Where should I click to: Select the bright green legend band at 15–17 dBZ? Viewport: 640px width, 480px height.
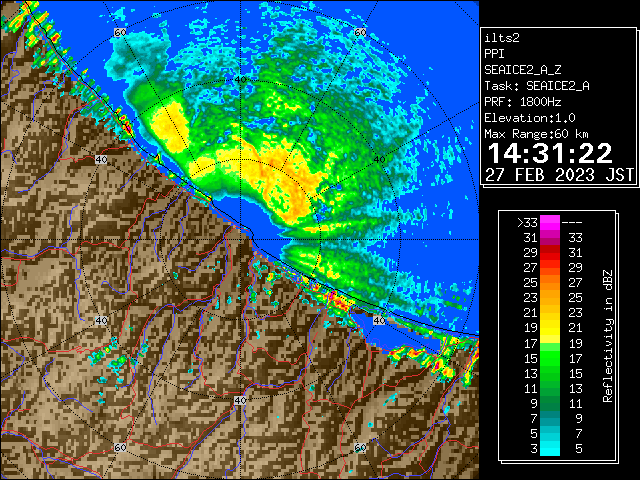(550, 358)
